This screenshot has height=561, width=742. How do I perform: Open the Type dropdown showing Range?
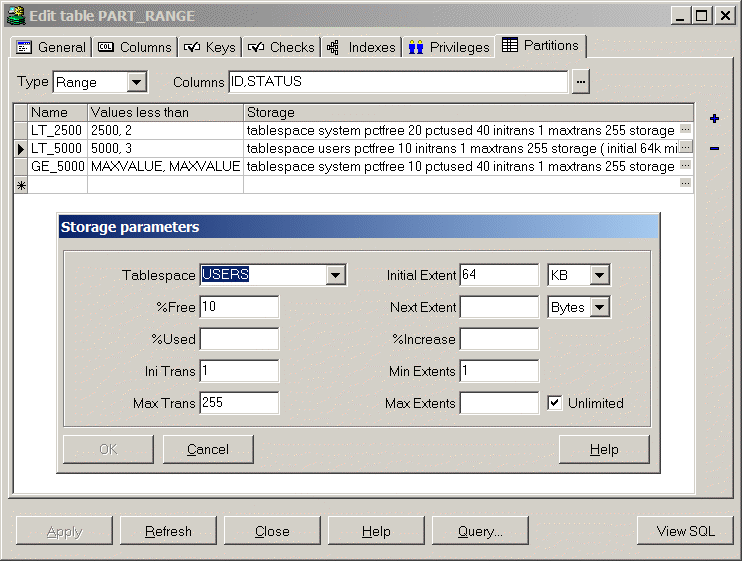136,82
